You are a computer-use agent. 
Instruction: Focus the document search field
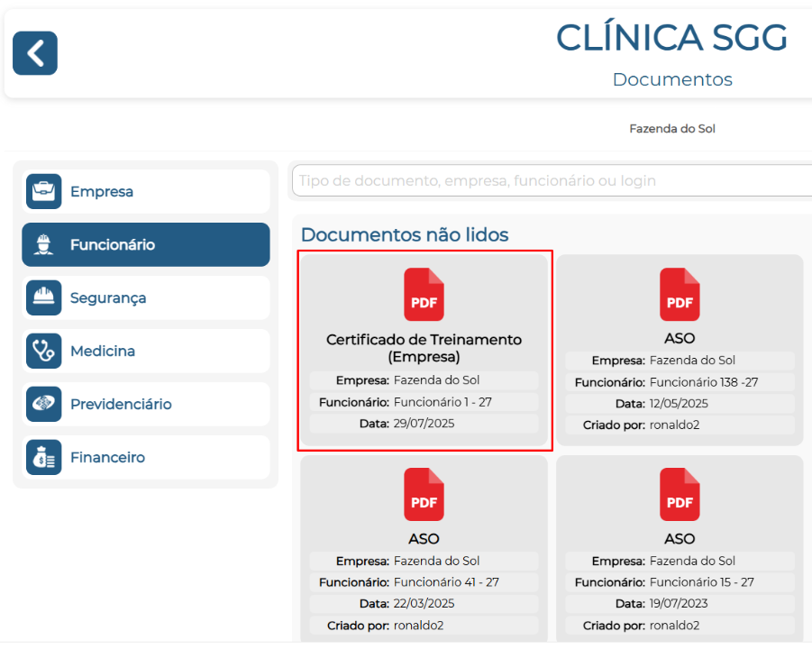coord(552,180)
